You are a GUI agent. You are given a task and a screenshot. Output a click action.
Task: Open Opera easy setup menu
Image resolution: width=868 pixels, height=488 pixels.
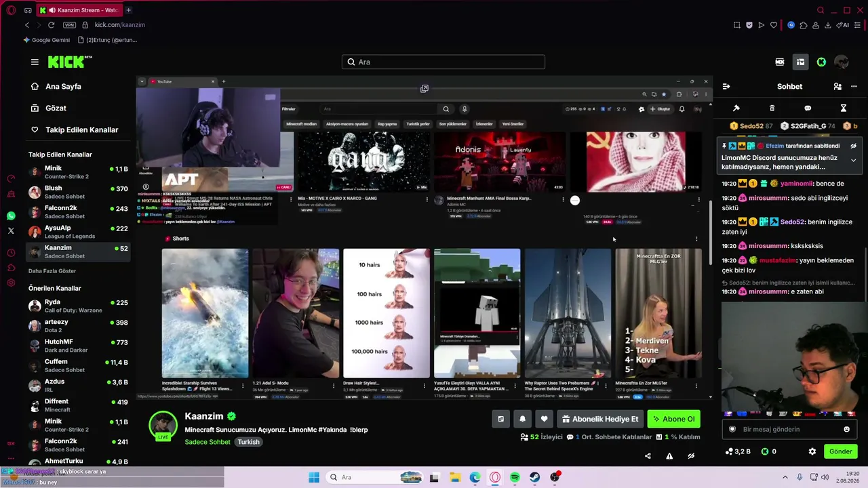858,25
